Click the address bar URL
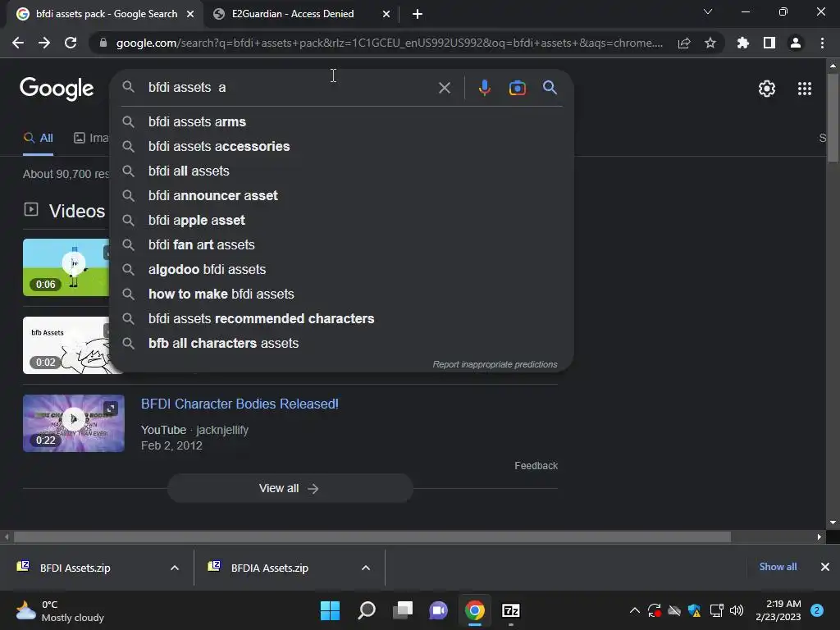The image size is (840, 630). pos(389,43)
